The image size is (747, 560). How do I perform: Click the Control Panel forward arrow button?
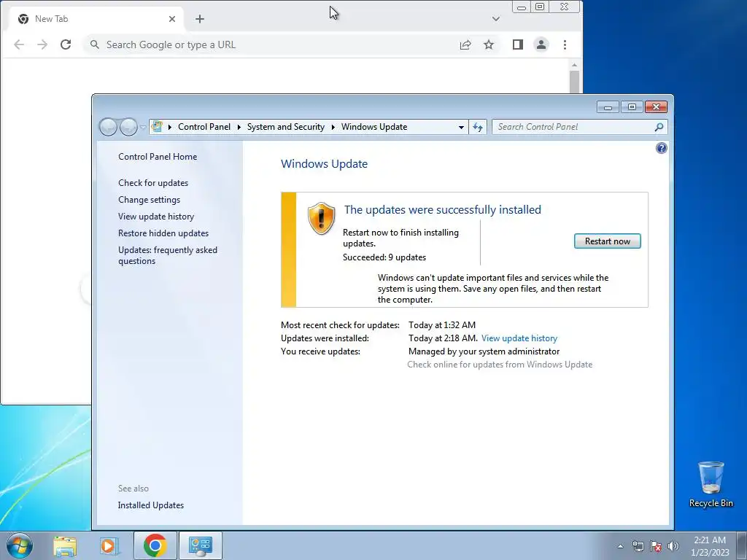(x=128, y=127)
